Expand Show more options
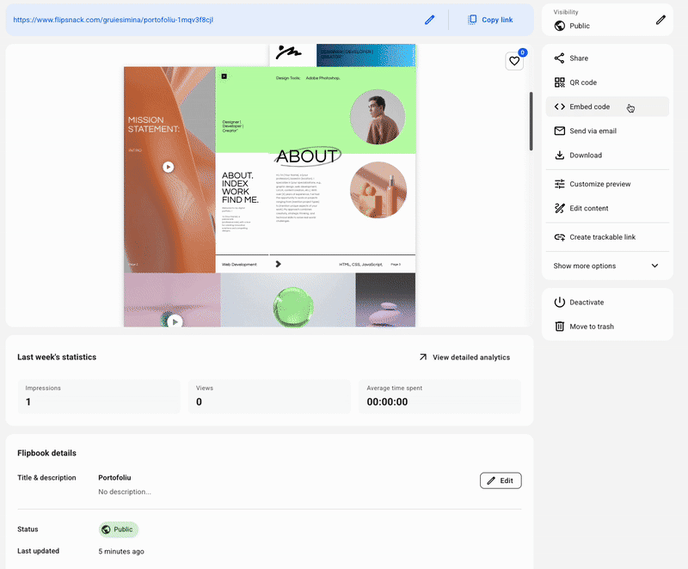 (x=607, y=266)
